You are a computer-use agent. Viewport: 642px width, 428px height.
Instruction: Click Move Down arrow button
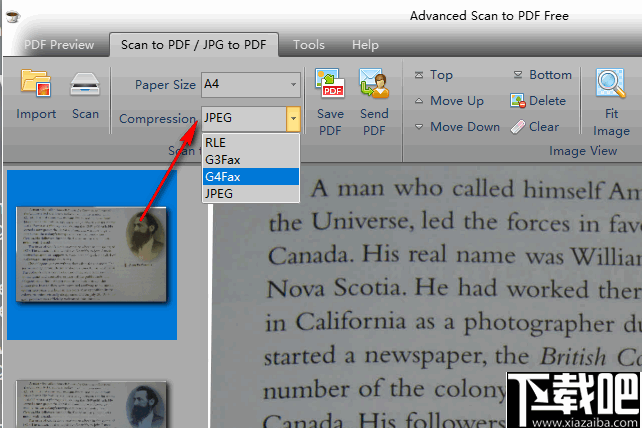point(457,127)
